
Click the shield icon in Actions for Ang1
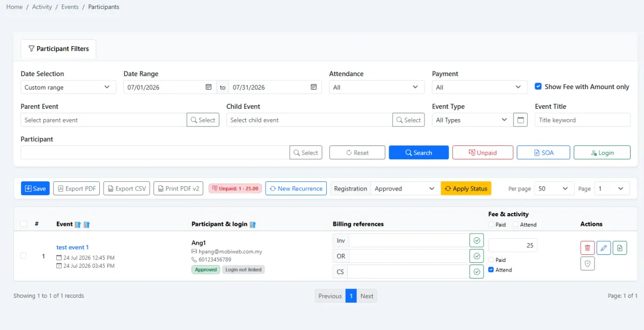click(x=587, y=263)
